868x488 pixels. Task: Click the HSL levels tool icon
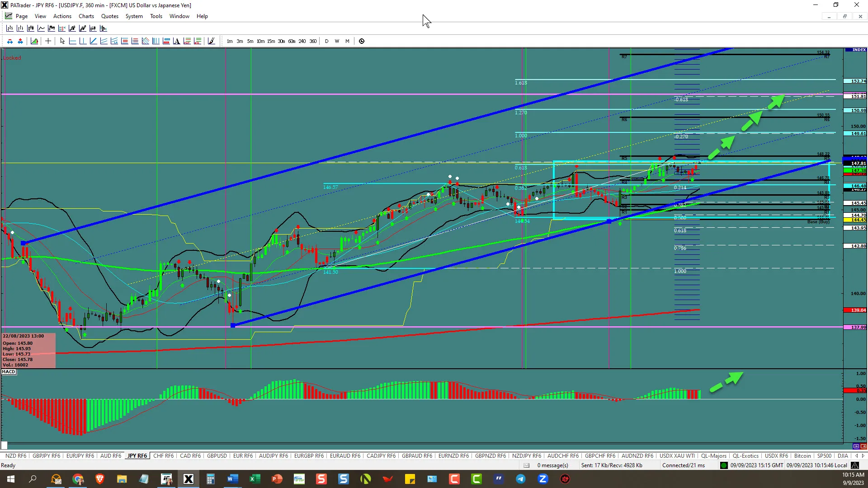(x=197, y=41)
